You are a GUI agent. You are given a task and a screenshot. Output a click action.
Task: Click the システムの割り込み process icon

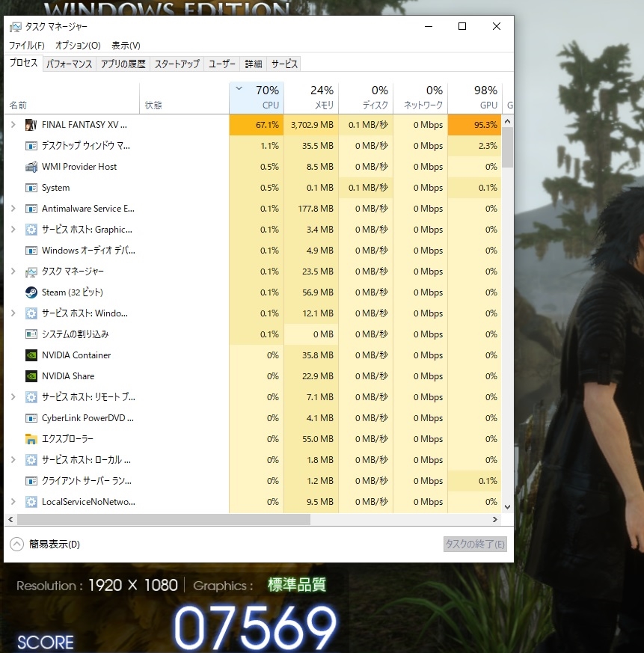tap(31, 334)
